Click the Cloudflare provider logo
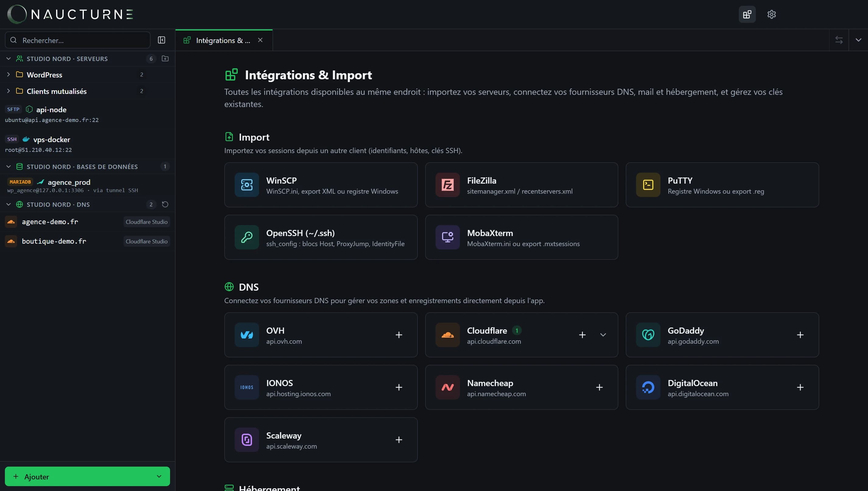Viewport: 868px width, 491px height. coord(447,335)
